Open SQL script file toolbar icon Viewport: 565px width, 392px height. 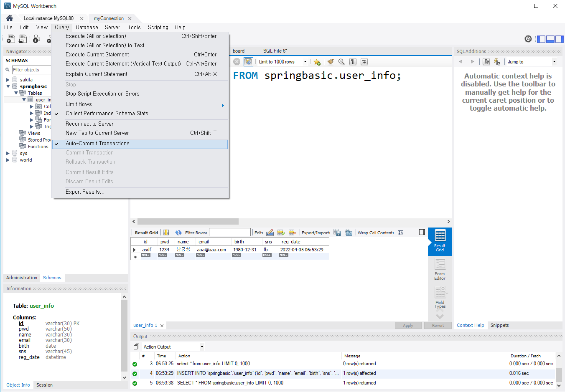(23, 39)
